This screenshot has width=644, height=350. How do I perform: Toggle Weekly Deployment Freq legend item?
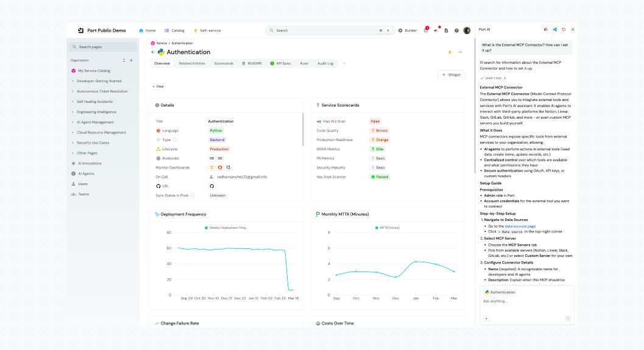coord(226,228)
